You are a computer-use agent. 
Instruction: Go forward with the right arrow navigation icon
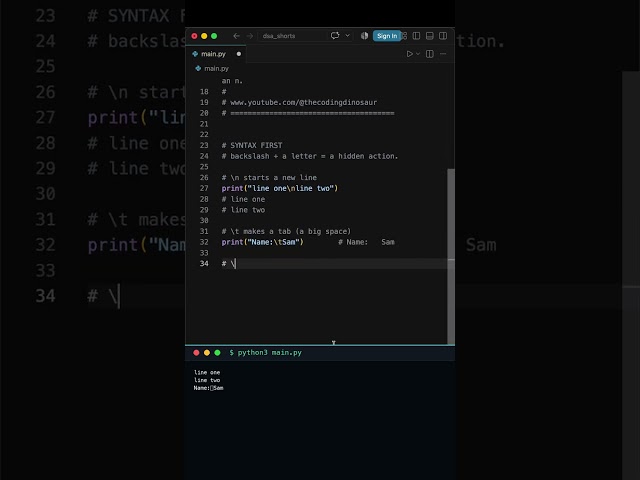click(x=250, y=36)
